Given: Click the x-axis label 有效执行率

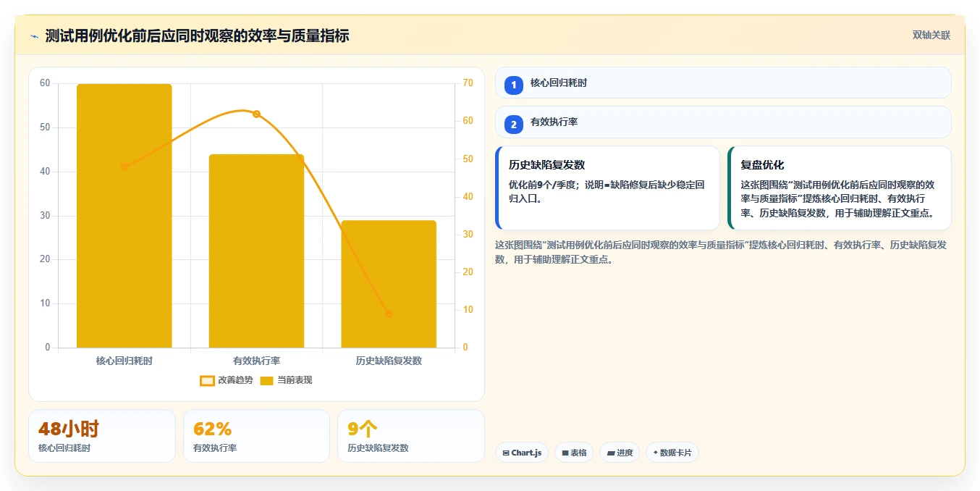Looking at the screenshot, I should pyautogui.click(x=256, y=360).
